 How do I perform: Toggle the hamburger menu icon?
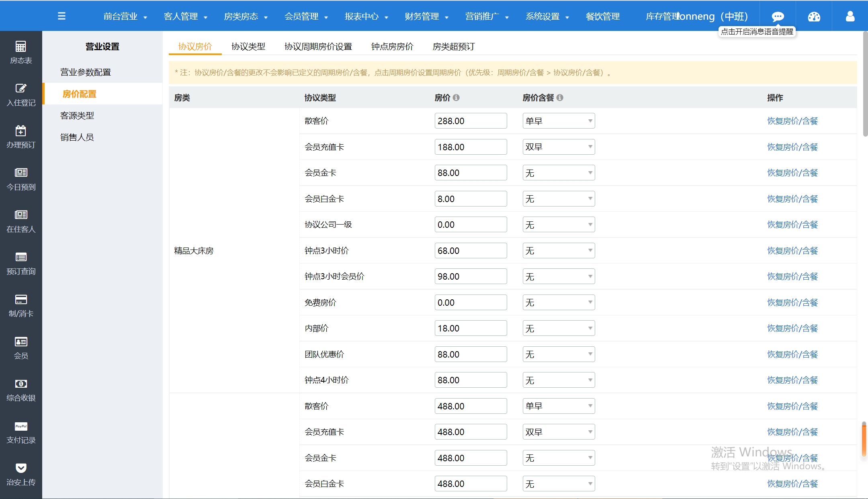[61, 16]
